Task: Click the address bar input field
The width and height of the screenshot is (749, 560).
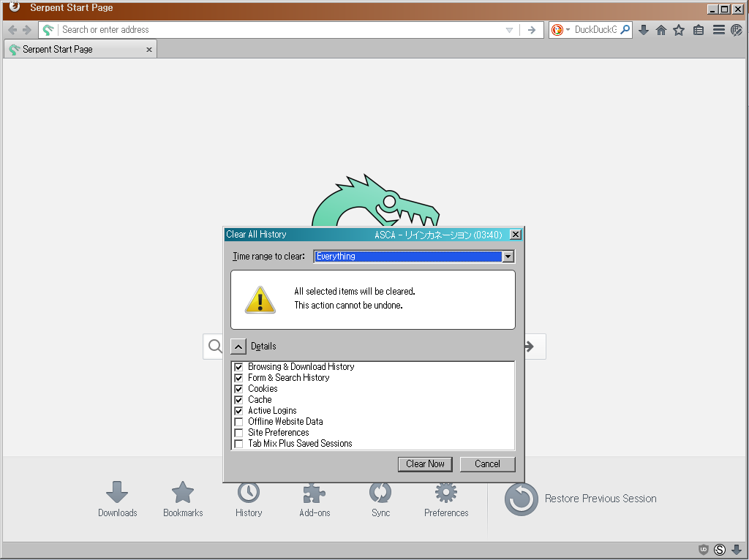Action: tap(278, 30)
